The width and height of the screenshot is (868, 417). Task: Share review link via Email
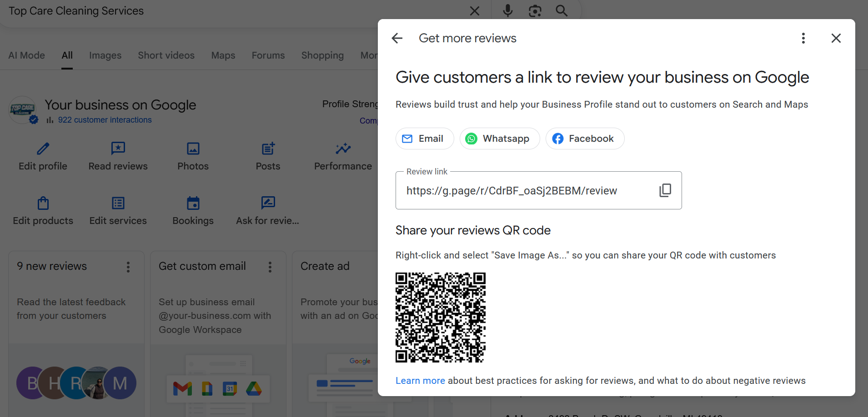[x=425, y=139]
